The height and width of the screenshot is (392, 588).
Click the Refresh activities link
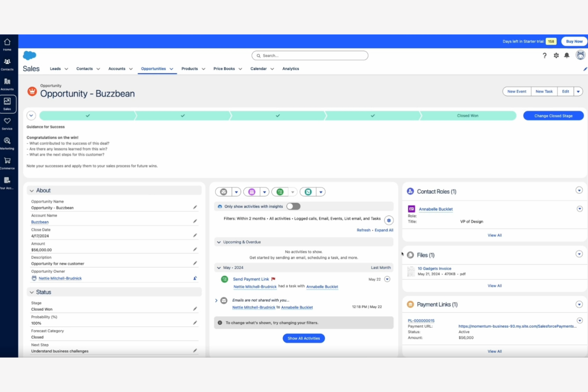click(x=363, y=230)
